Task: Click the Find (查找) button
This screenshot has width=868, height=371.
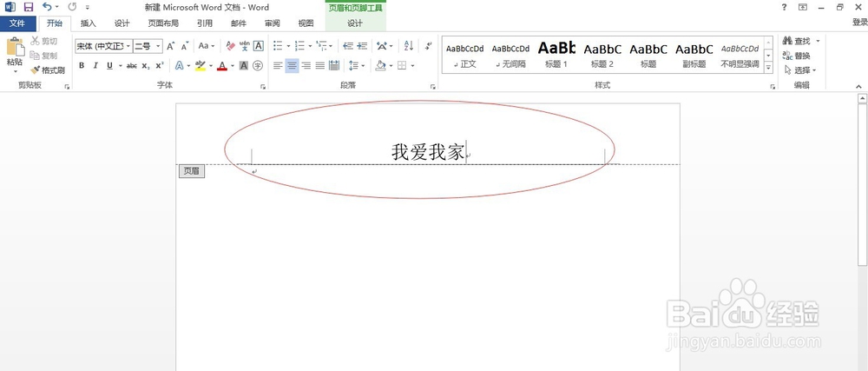Action: [x=797, y=41]
